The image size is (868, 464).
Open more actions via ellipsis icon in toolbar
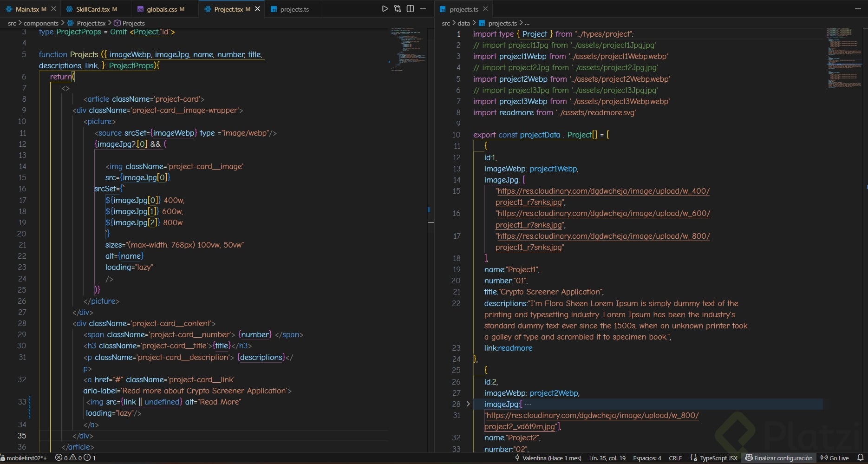[423, 8]
